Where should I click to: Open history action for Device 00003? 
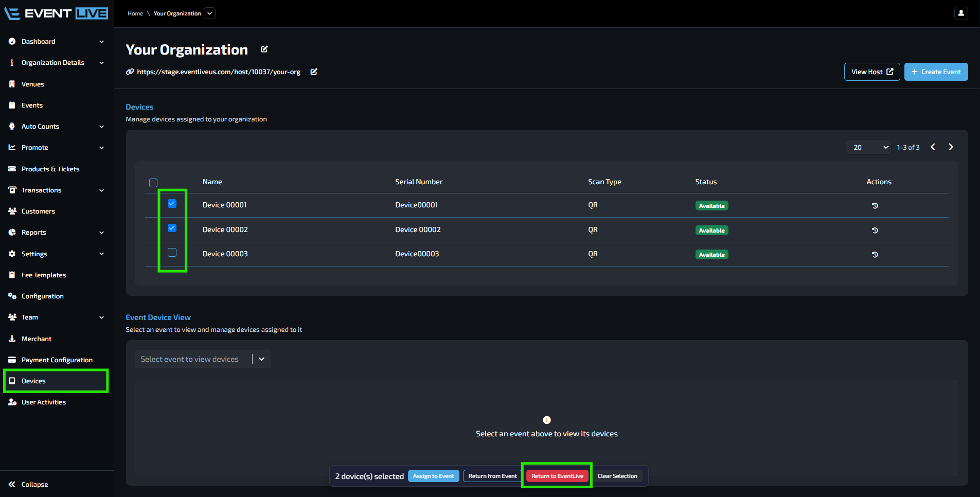tap(875, 255)
